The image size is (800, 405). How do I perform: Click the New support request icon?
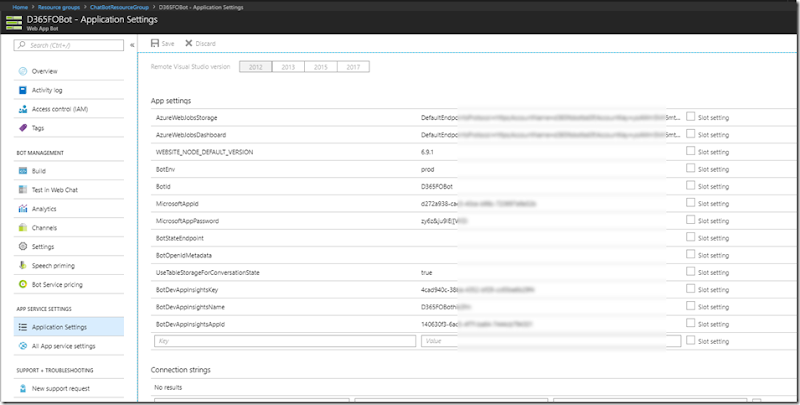22,388
